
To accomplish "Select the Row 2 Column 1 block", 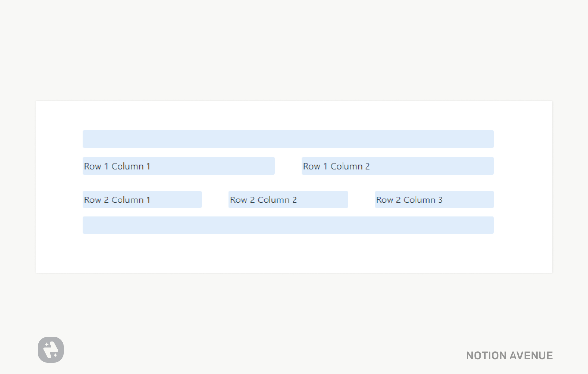I will click(142, 200).
